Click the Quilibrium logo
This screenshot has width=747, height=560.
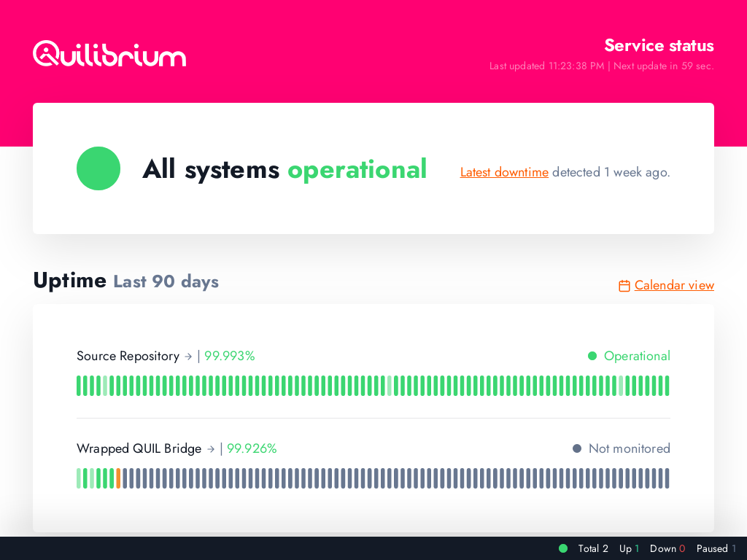pyautogui.click(x=109, y=53)
